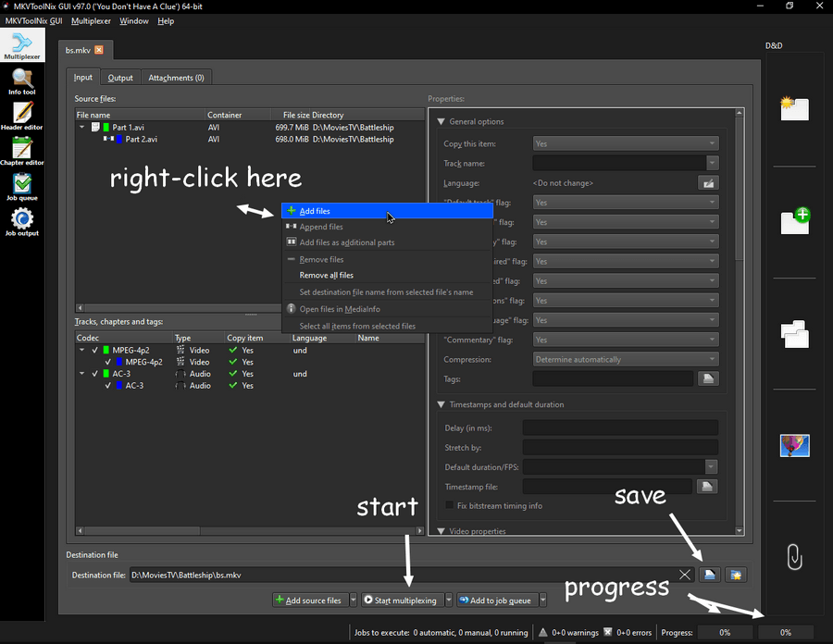This screenshot has width=833, height=644.
Task: Click the paperclip attachment icon
Action: tap(793, 556)
